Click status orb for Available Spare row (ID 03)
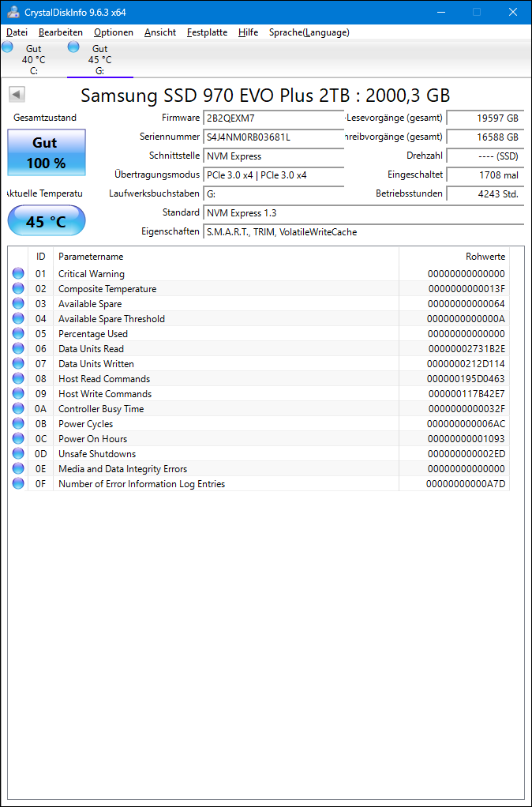This screenshot has height=807, width=532. (x=18, y=303)
